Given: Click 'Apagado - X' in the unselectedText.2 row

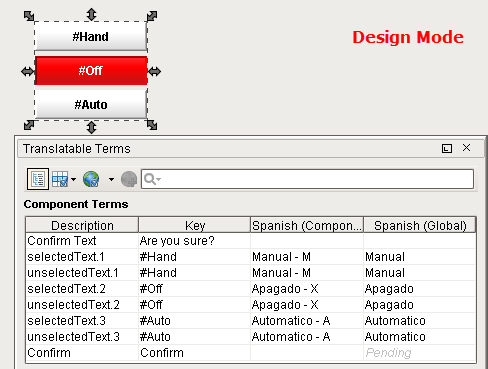Looking at the screenshot, I should 307,305.
